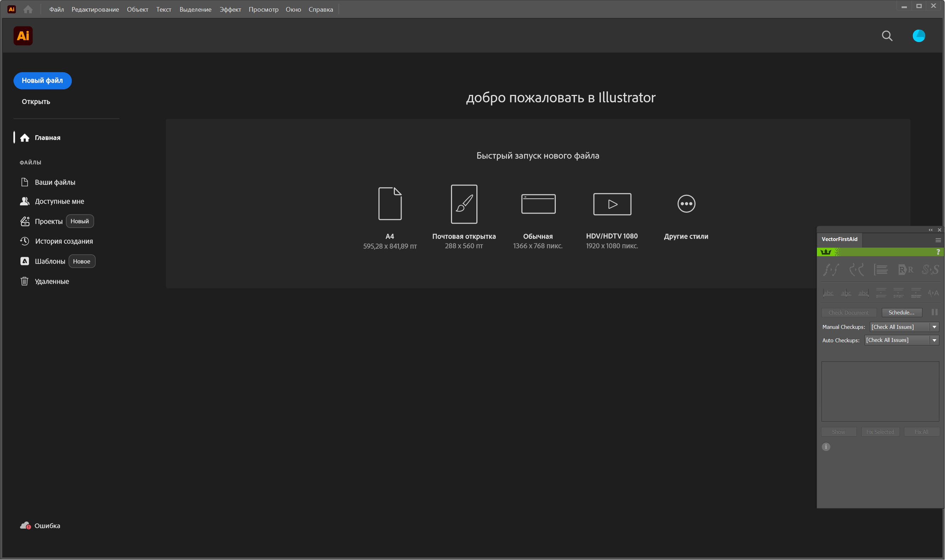The height and width of the screenshot is (560, 945).
Task: Open Проекты in the sidebar
Action: pyautogui.click(x=41, y=222)
